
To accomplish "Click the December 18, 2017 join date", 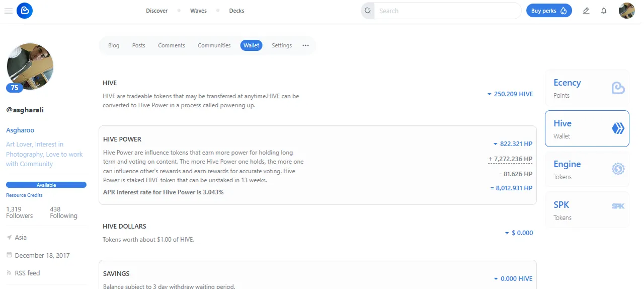I will point(42,255).
